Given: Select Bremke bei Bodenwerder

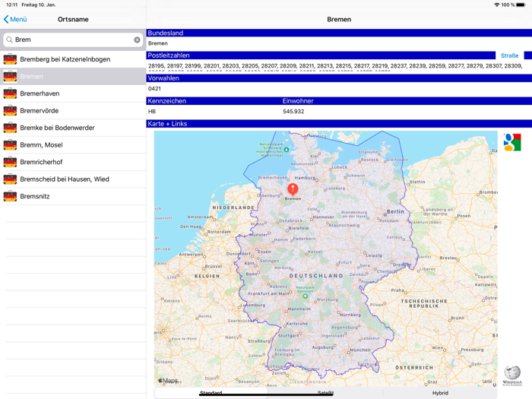Looking at the screenshot, I should (73, 128).
